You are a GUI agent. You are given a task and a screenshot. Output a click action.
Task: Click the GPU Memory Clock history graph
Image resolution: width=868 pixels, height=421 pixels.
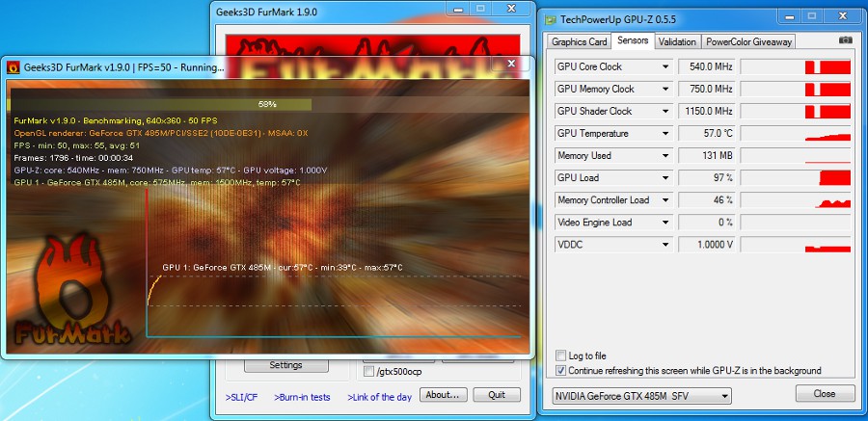[x=796, y=89]
